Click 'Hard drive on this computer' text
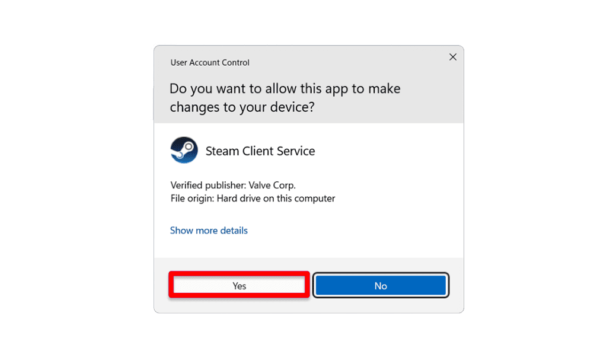This screenshot has width=607, height=364. coord(276,198)
